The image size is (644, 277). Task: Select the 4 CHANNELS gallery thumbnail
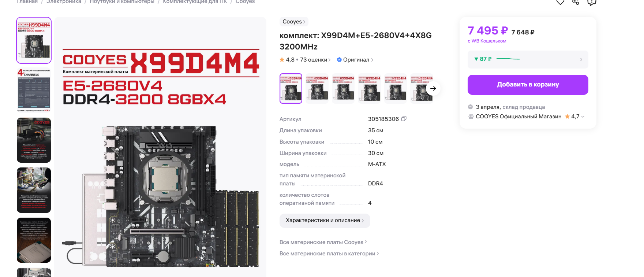pos(34,90)
